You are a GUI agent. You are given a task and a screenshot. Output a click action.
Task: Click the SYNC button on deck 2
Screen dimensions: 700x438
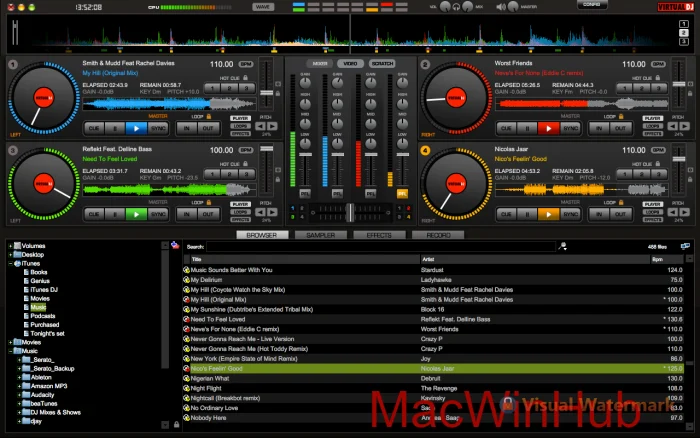570,128
